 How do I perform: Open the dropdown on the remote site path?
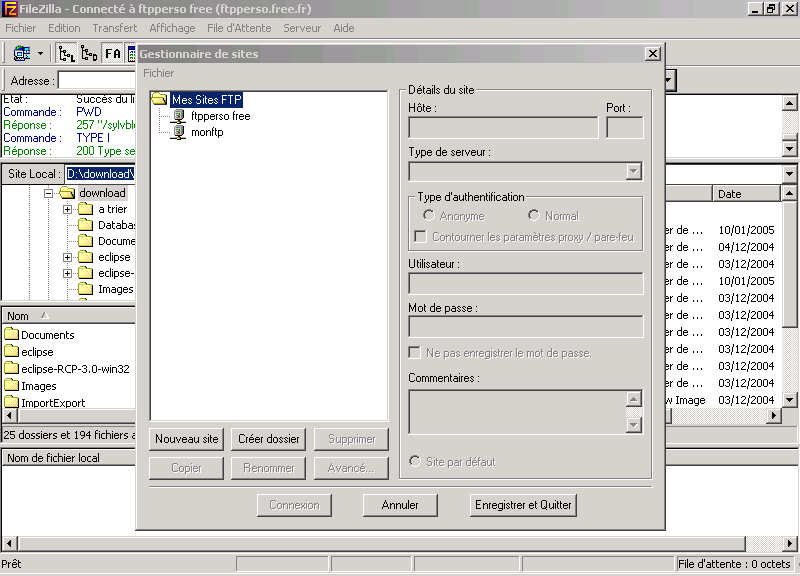pos(789,173)
